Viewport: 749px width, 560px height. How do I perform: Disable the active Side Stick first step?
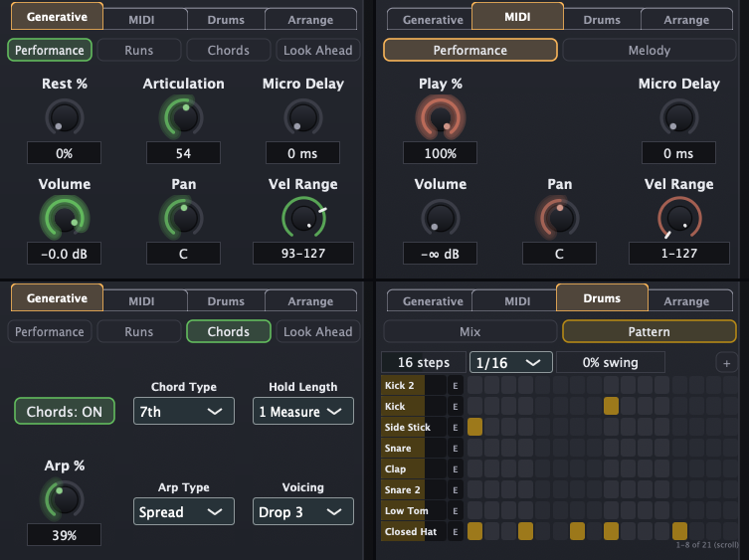coord(474,427)
